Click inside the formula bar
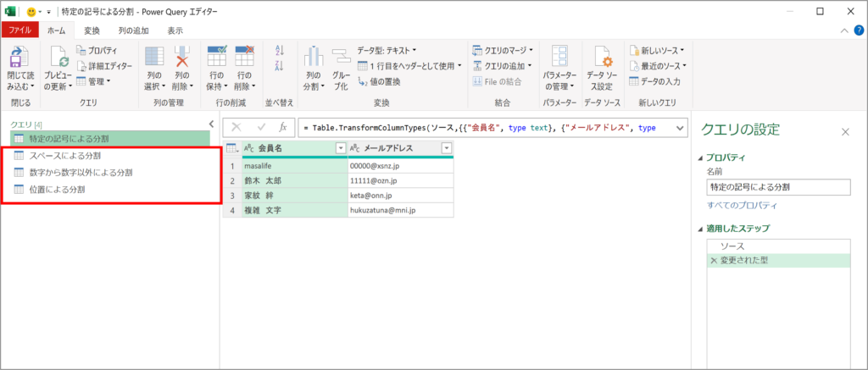The width and height of the screenshot is (868, 370). coord(485,128)
